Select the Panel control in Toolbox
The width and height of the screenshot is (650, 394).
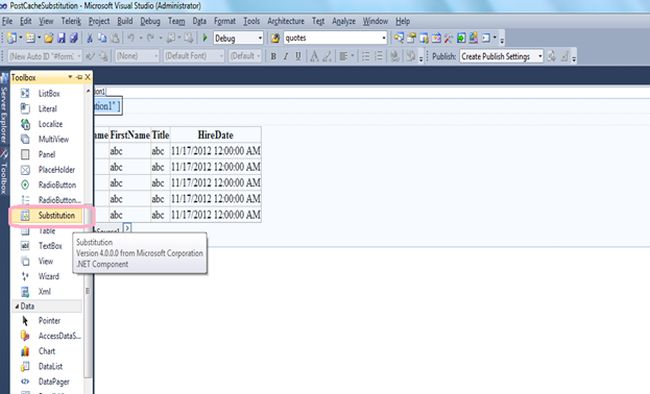tap(47, 154)
